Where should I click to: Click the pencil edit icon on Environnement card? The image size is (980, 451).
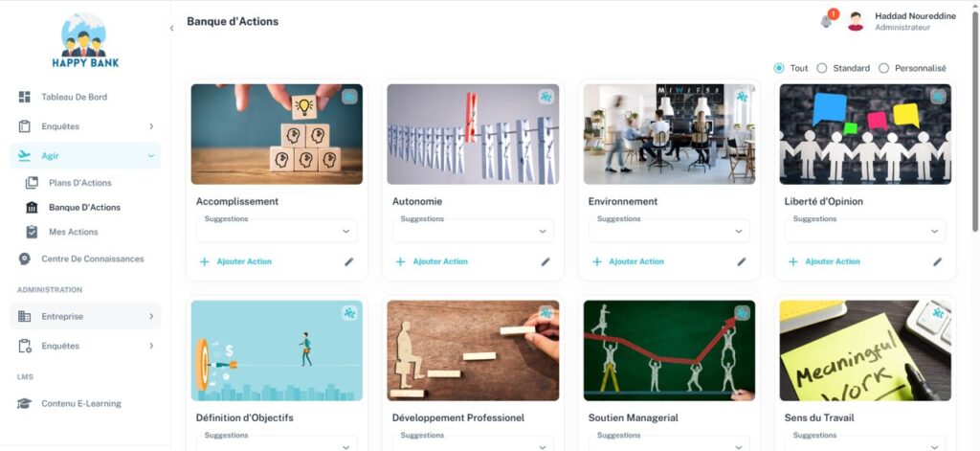742,261
